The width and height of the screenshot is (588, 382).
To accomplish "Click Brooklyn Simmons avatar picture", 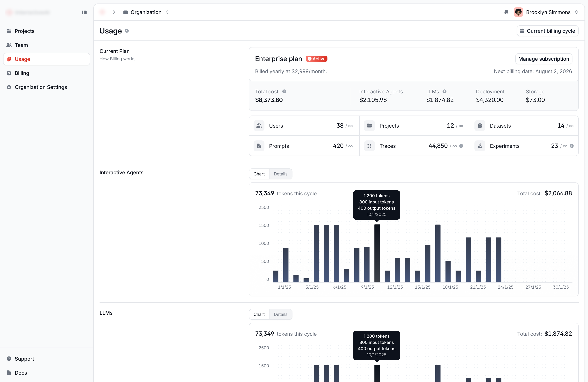I will (518, 12).
